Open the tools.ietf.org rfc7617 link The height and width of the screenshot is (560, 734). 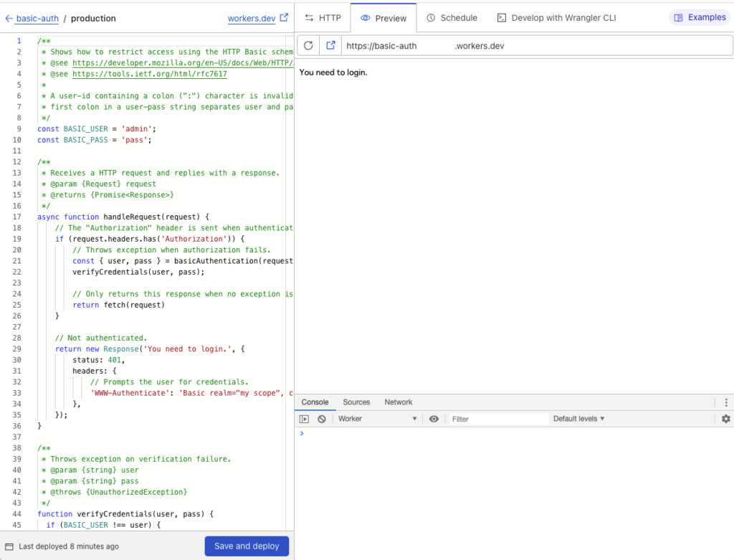pos(150,74)
